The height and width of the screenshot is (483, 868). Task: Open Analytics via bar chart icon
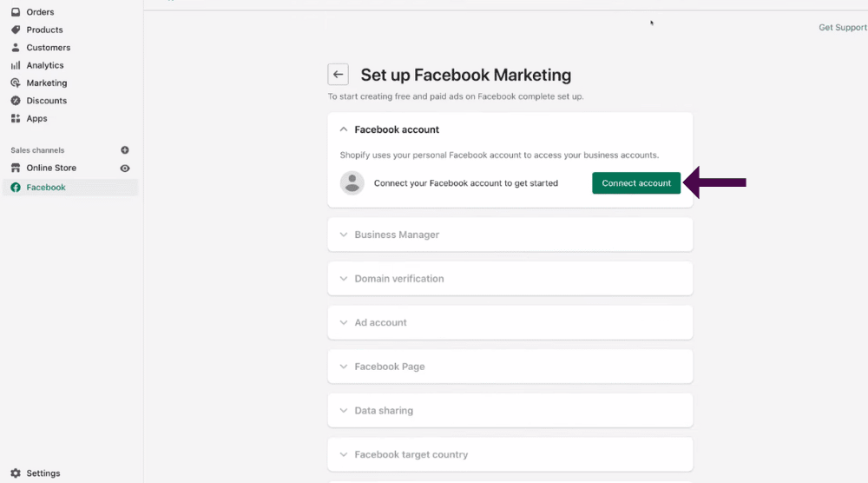pos(16,65)
